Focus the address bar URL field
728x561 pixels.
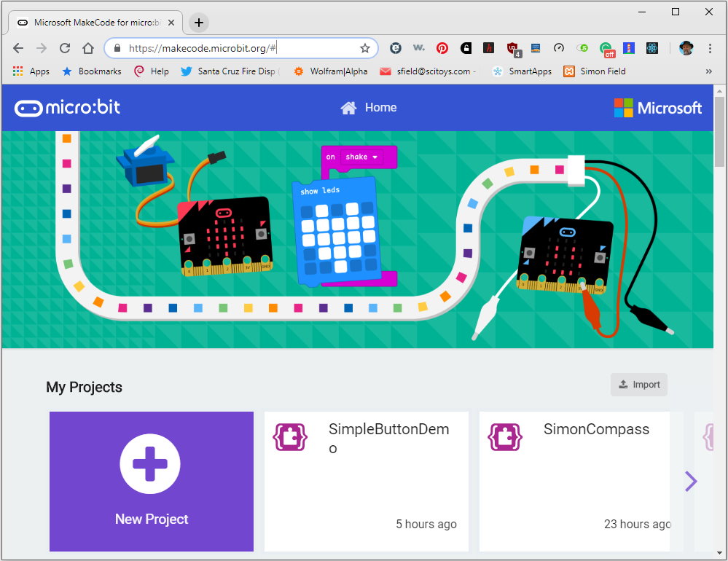[x=241, y=48]
